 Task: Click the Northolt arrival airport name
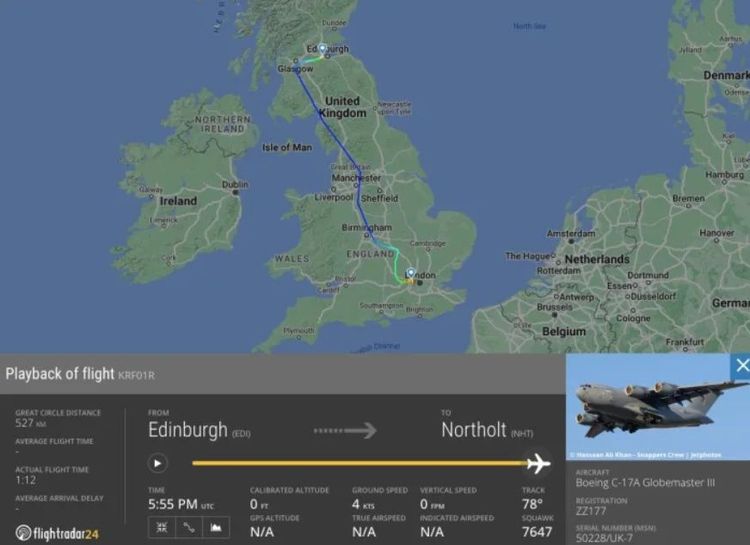[474, 430]
